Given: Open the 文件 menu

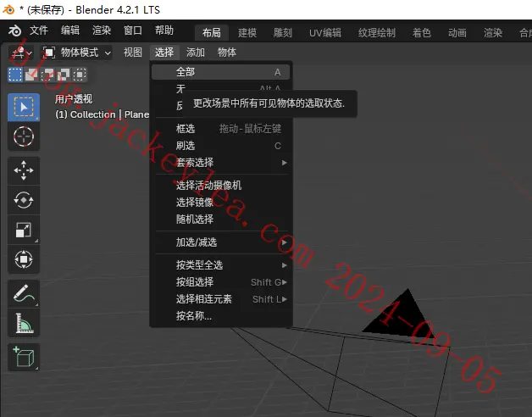Looking at the screenshot, I should point(39,31).
